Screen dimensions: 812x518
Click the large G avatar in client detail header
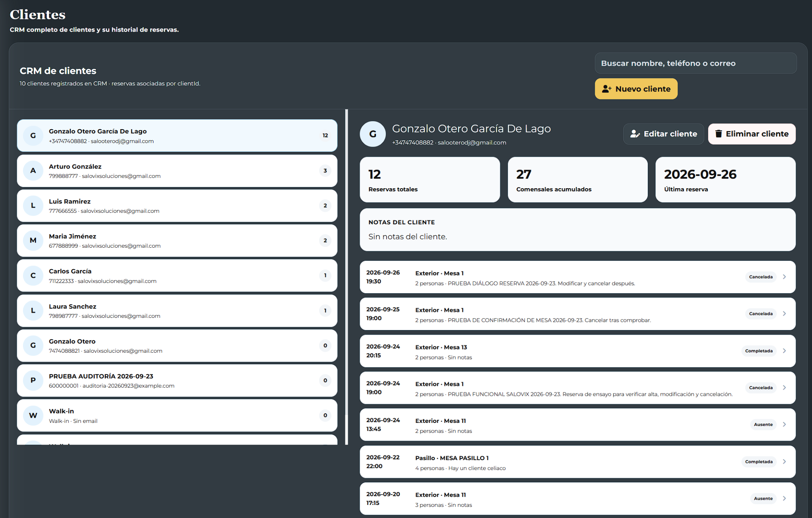373,134
